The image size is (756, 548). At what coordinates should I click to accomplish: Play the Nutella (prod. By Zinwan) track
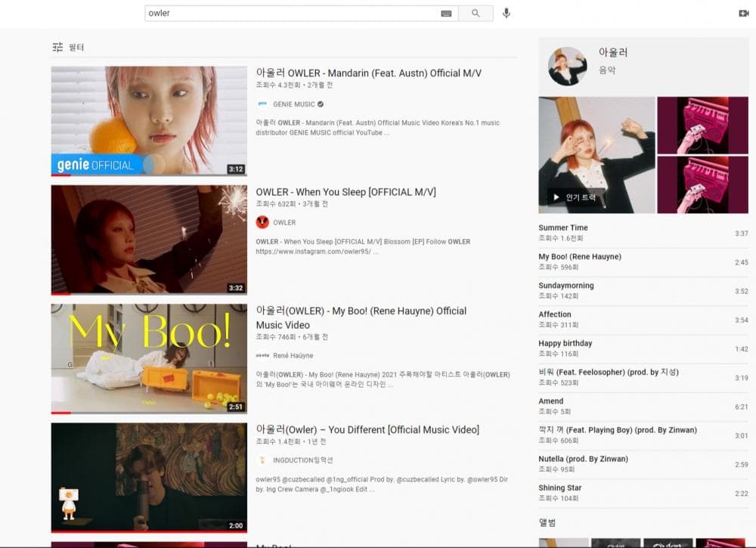(643, 464)
